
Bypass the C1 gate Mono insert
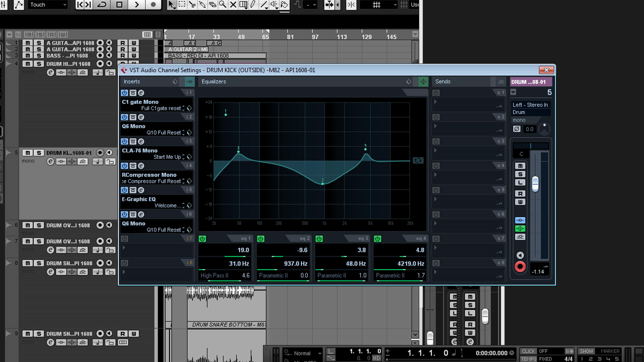[x=133, y=93]
